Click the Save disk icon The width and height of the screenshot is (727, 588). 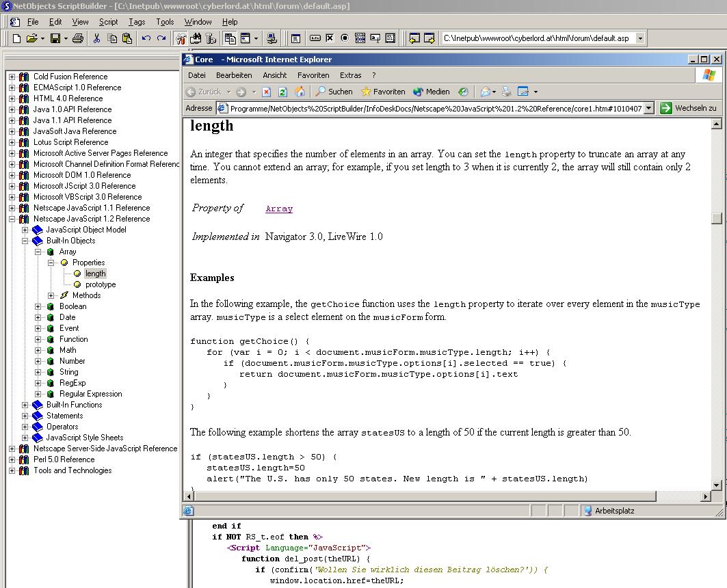(x=55, y=38)
